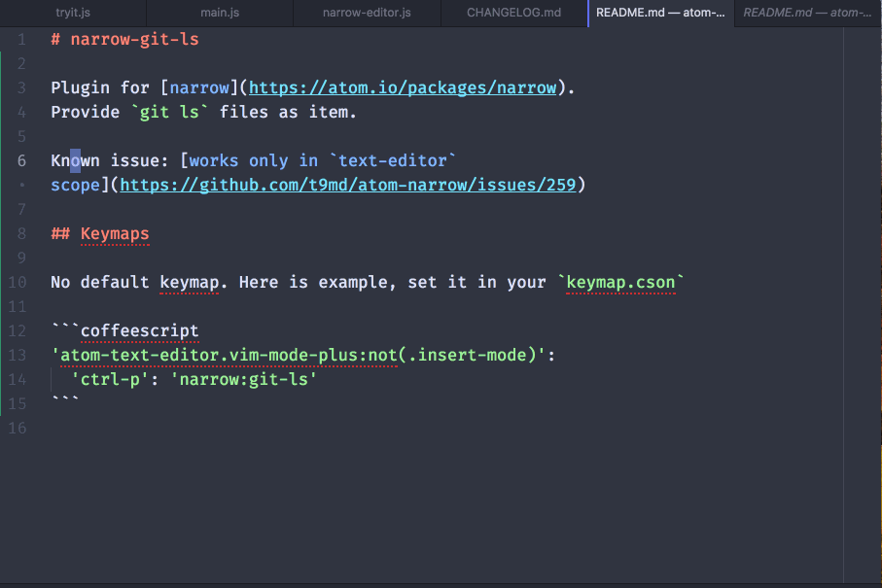Select the active README.md tab

(660, 13)
